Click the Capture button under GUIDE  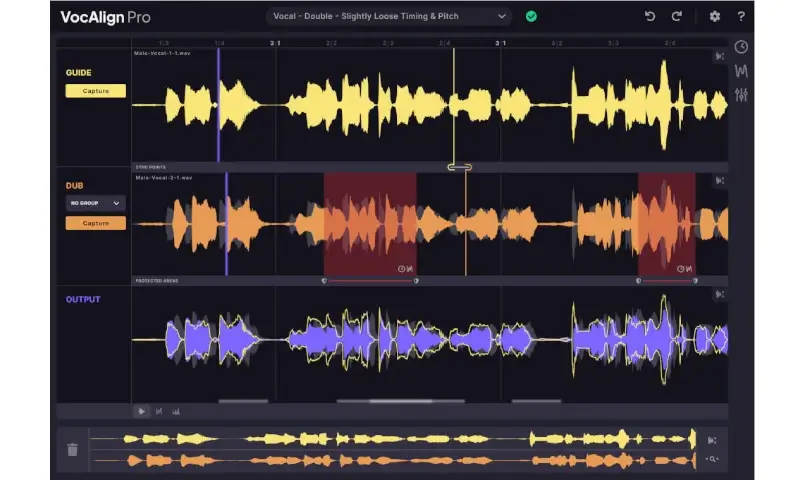pos(96,91)
